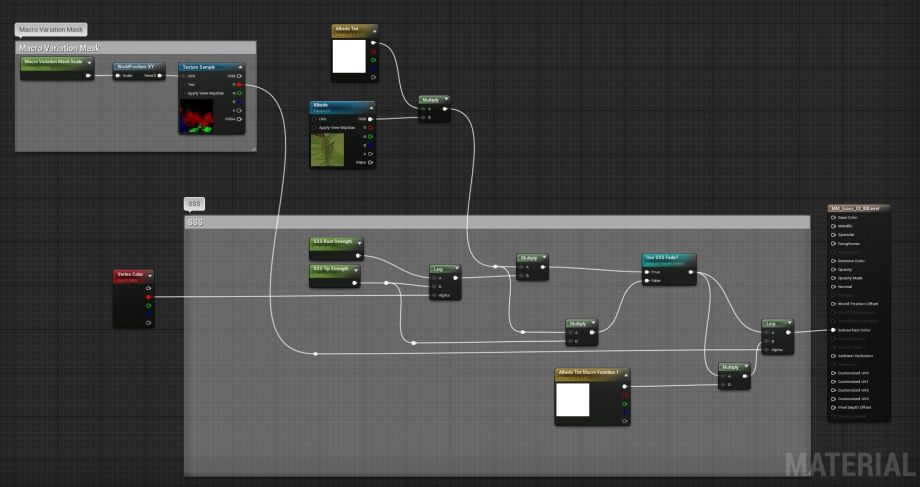Select the Macro Variation Mask comment header
Image resolution: width=920 pixels, height=487 pixels.
[x=136, y=48]
